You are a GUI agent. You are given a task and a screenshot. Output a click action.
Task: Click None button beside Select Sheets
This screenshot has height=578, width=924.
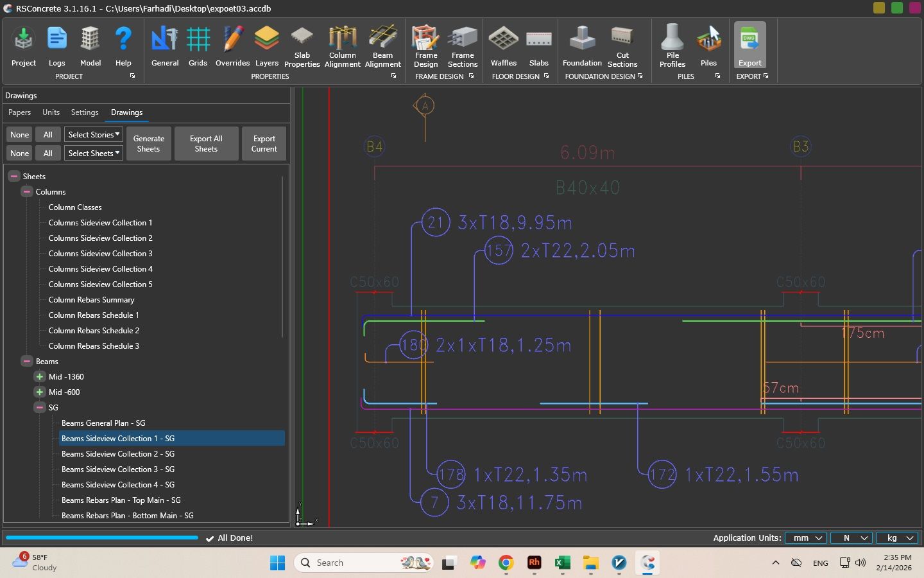point(20,153)
